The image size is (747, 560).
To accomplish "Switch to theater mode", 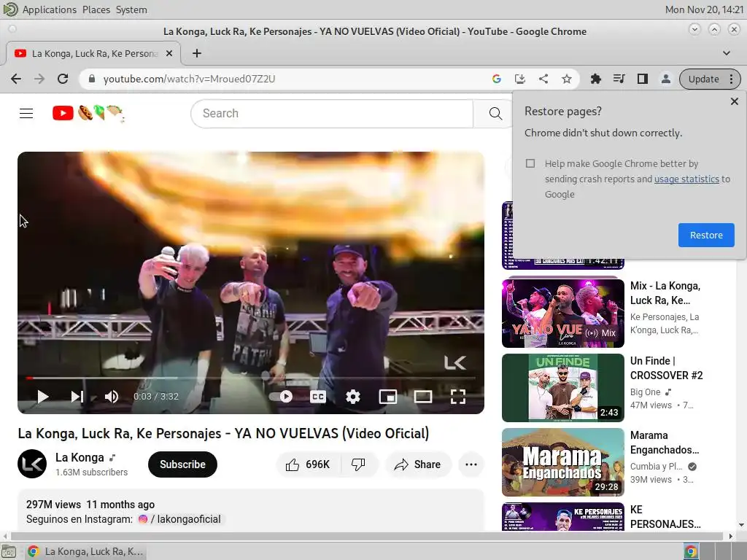I will coord(423,397).
